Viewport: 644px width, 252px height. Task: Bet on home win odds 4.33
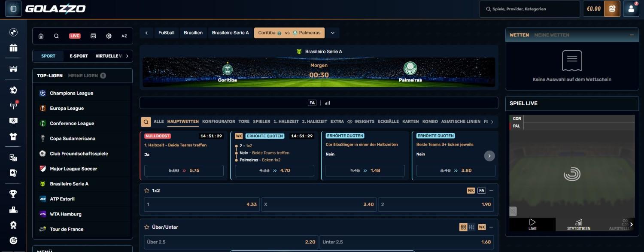pos(202,204)
